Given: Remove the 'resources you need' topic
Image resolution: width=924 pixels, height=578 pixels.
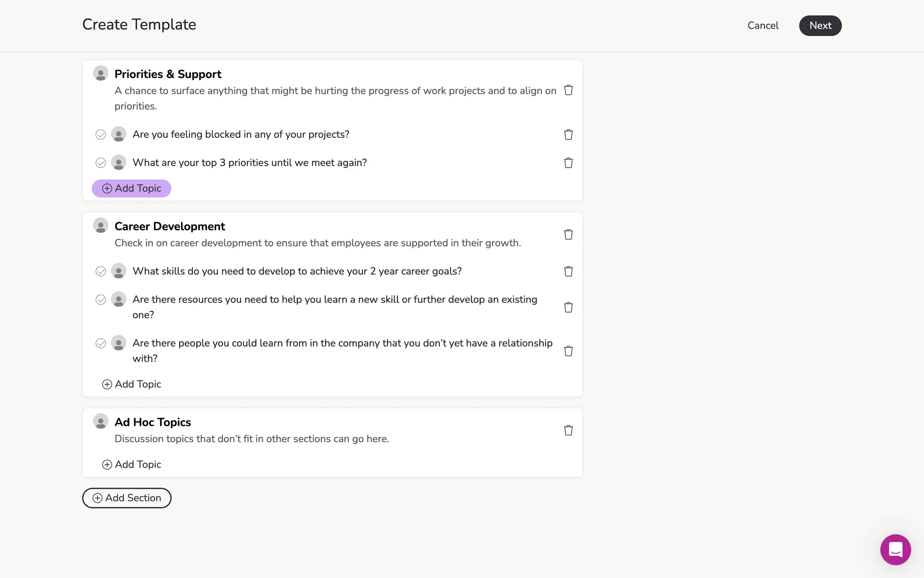Looking at the screenshot, I should point(568,307).
